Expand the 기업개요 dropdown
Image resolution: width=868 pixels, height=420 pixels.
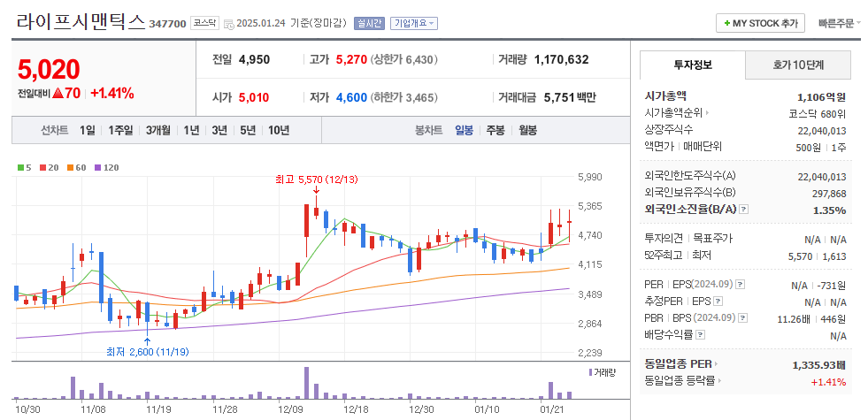414,23
